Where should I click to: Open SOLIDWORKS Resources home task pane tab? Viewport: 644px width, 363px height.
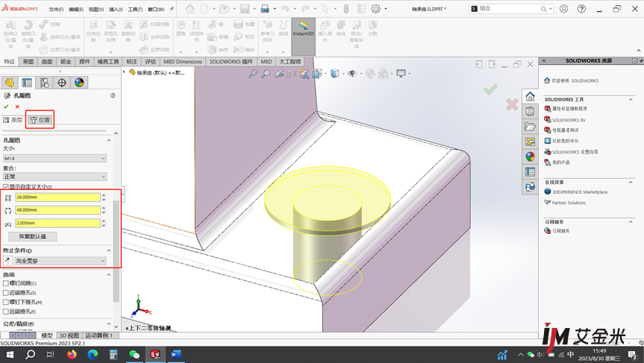click(531, 96)
